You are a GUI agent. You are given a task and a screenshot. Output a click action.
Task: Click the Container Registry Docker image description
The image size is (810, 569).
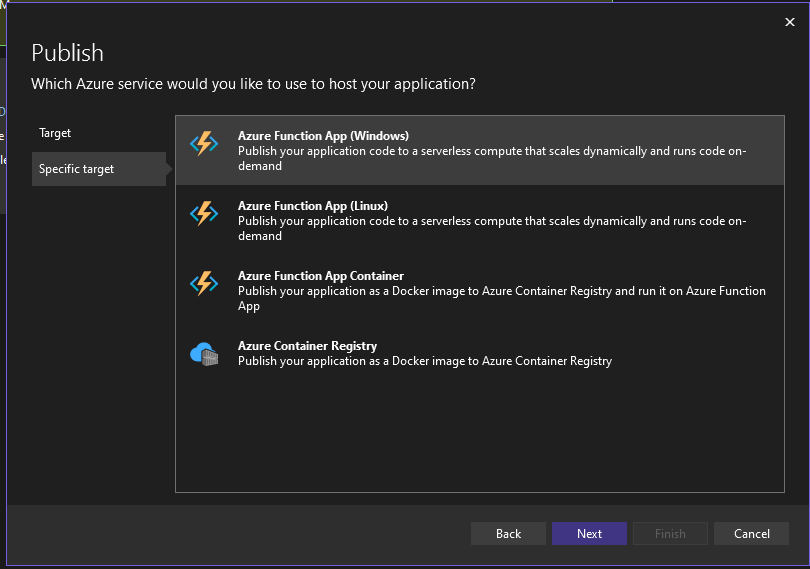click(x=425, y=361)
